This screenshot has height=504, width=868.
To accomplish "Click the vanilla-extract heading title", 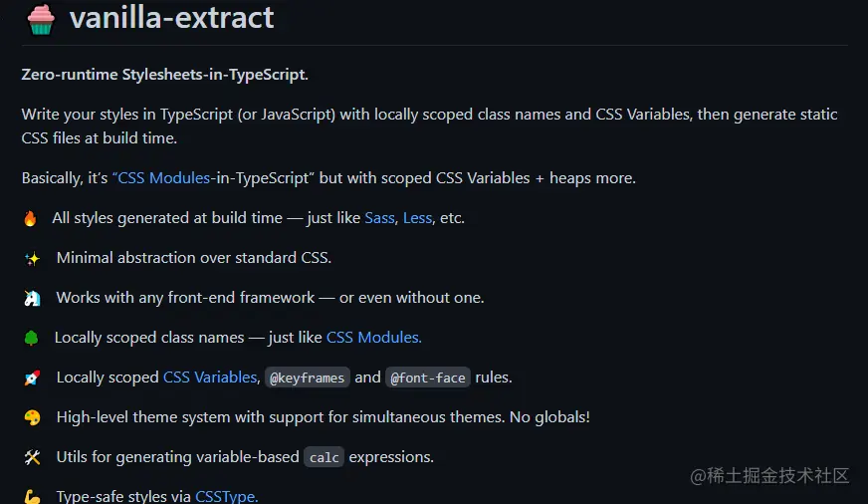I will [171, 18].
